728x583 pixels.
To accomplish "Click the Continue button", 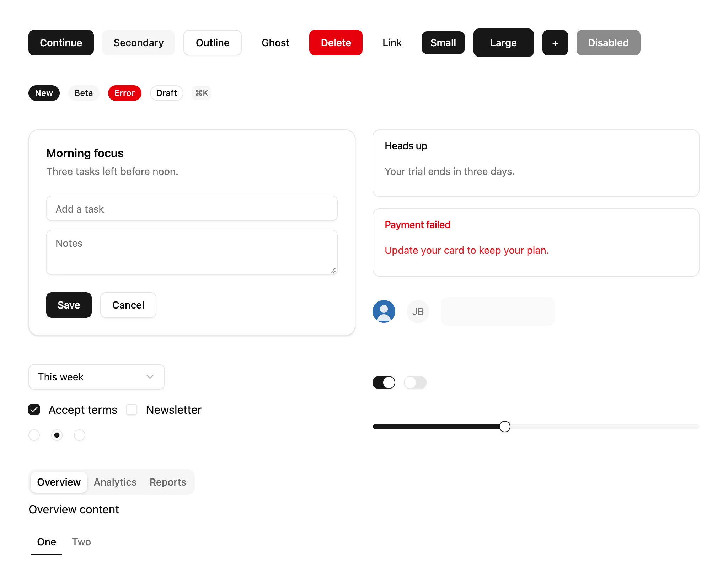I will click(x=61, y=43).
